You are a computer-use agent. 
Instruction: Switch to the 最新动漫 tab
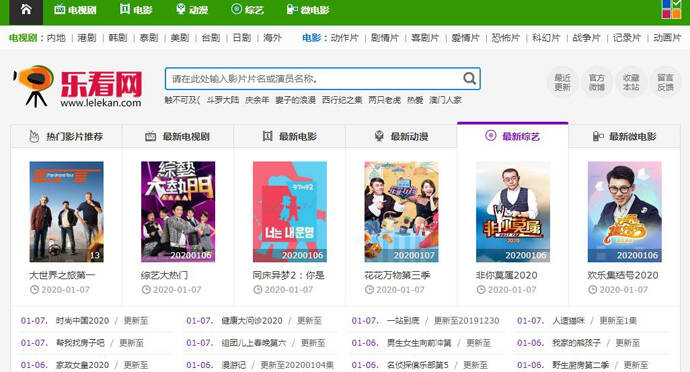pyautogui.click(x=401, y=136)
